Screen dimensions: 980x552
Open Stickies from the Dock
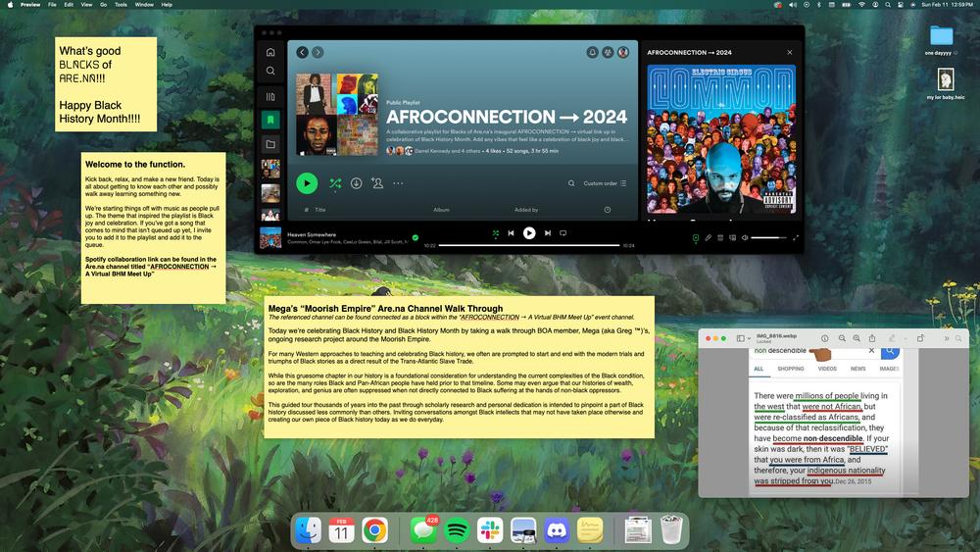click(x=589, y=530)
